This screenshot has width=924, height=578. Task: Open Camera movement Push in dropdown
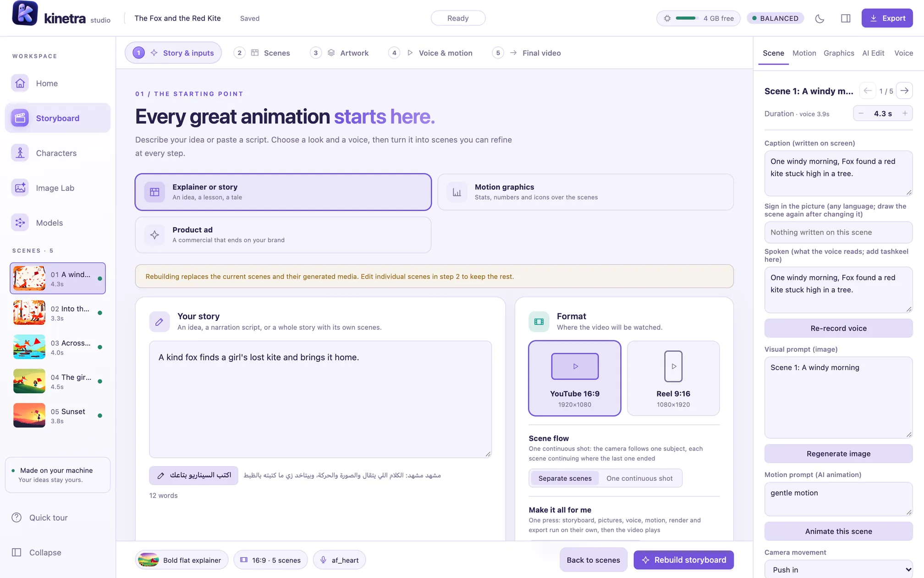click(838, 569)
